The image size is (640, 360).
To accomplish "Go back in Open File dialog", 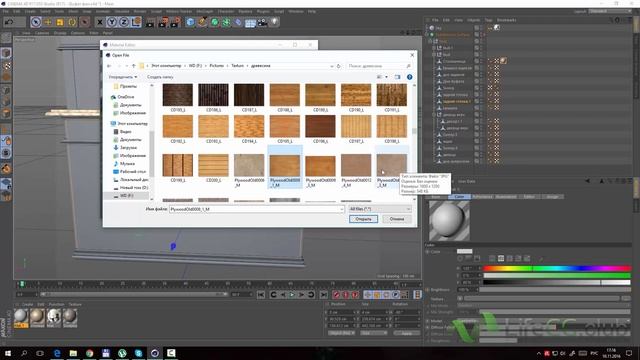I will pyautogui.click(x=109, y=66).
